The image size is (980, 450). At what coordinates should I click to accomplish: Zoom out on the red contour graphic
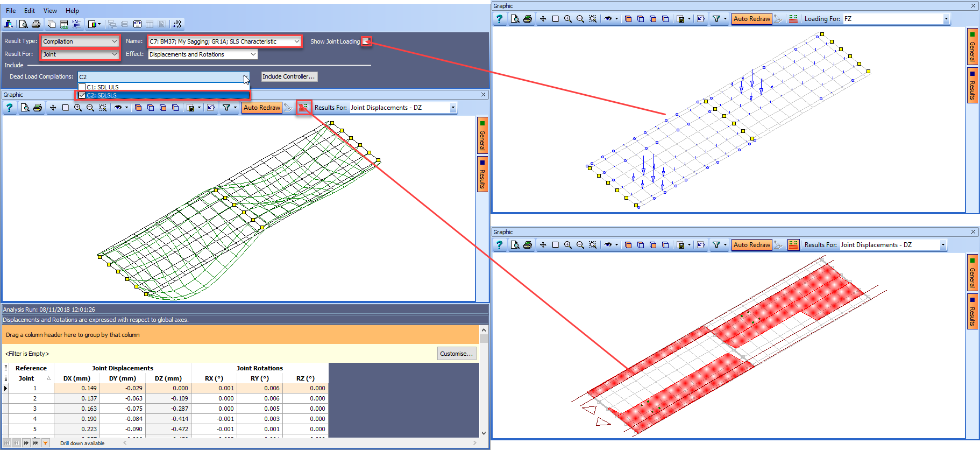pyautogui.click(x=580, y=245)
